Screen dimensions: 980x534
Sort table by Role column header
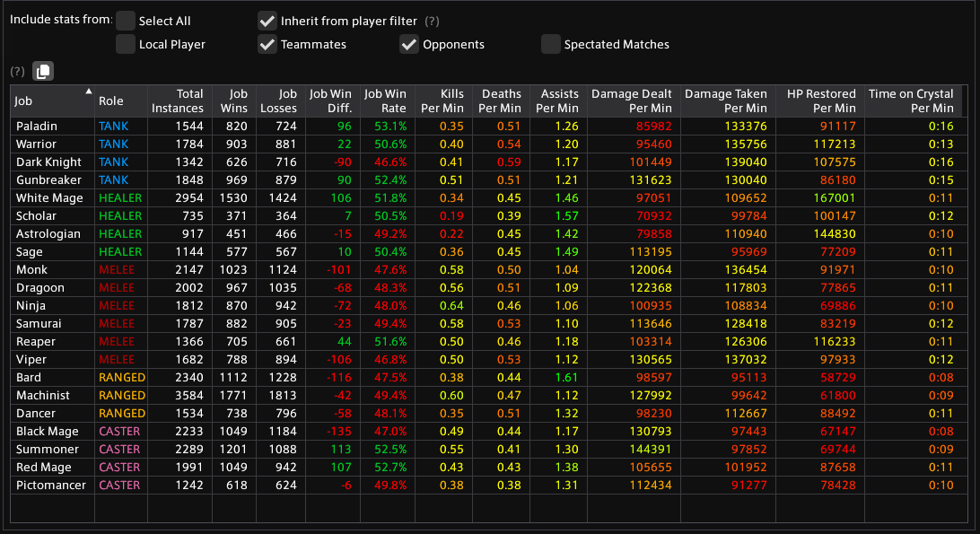[x=111, y=101]
